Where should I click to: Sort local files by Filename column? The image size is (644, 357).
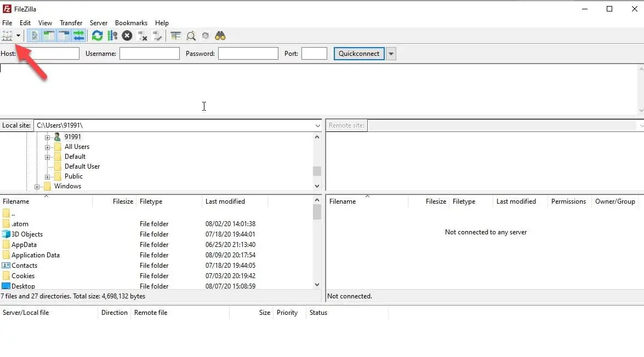point(46,201)
